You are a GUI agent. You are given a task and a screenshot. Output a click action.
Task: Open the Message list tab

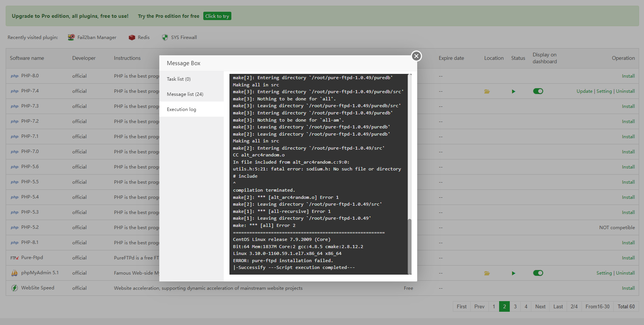(185, 94)
